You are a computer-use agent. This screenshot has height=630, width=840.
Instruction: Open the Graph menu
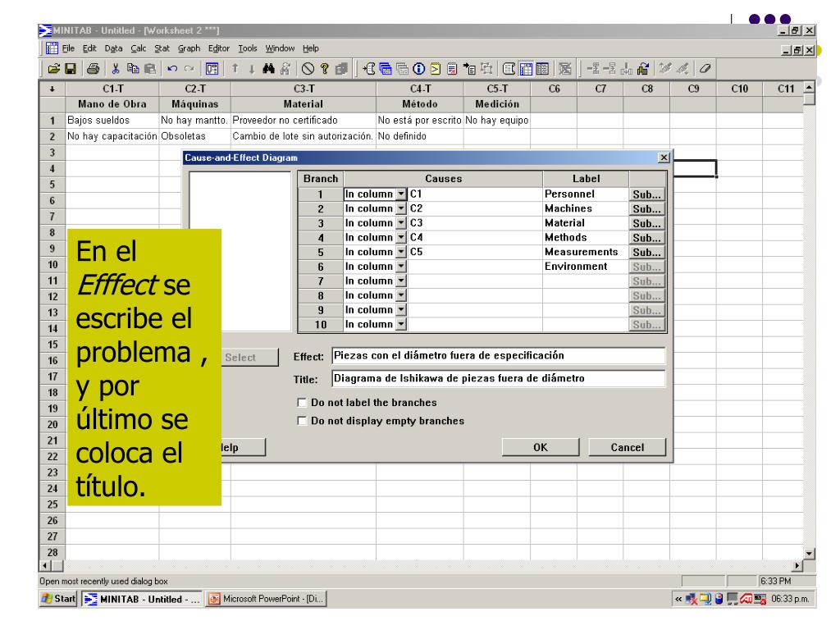click(x=189, y=48)
